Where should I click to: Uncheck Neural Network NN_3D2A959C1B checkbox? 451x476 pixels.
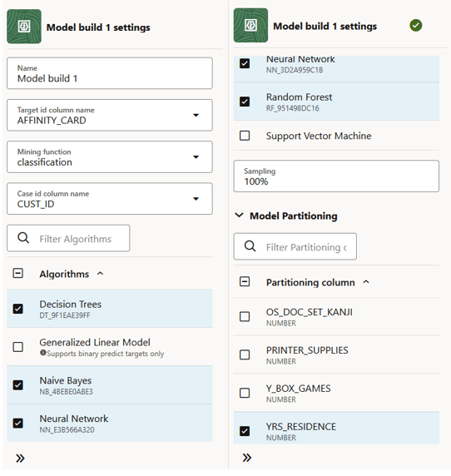coord(245,63)
